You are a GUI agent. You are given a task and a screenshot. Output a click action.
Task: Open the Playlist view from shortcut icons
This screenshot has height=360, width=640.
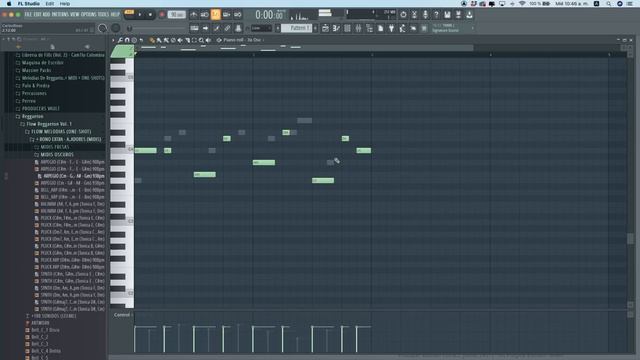325,28
